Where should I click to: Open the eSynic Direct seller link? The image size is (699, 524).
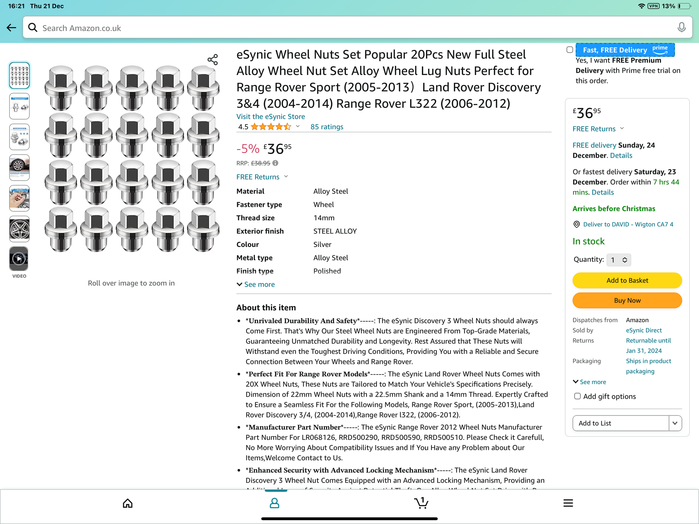[644, 330]
